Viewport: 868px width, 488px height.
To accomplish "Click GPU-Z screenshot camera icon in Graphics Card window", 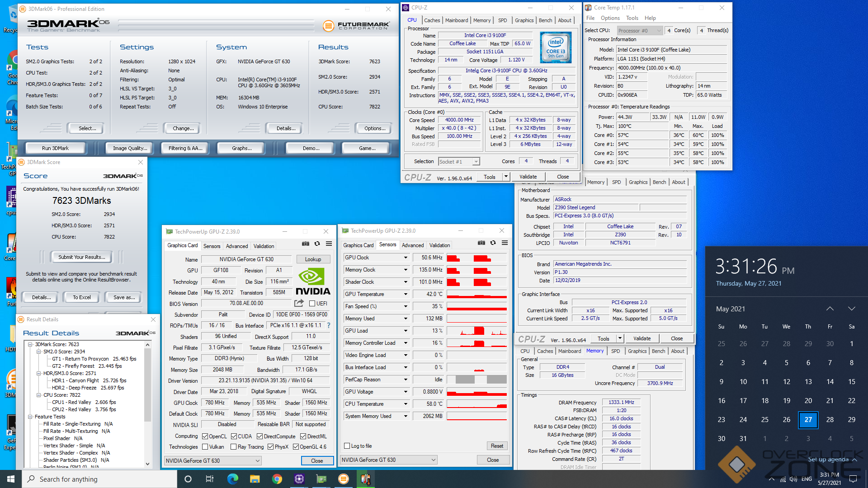I will [306, 244].
